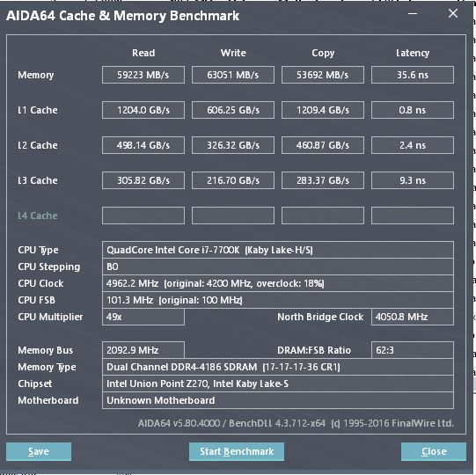Screen dimensions: 476x475
Task: Select the Memory Latency value 35.6 ns
Action: click(x=413, y=75)
